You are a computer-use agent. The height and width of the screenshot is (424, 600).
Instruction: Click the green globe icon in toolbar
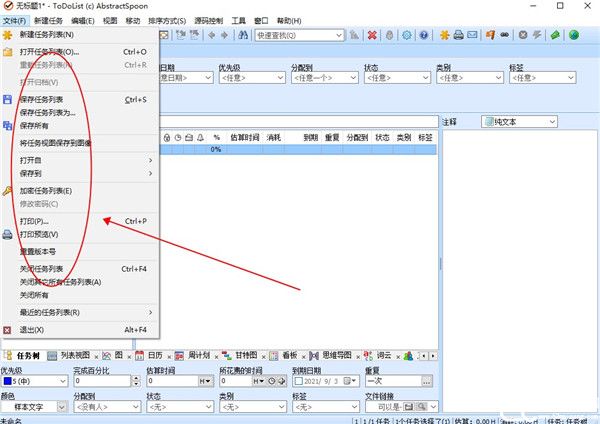coord(573,35)
